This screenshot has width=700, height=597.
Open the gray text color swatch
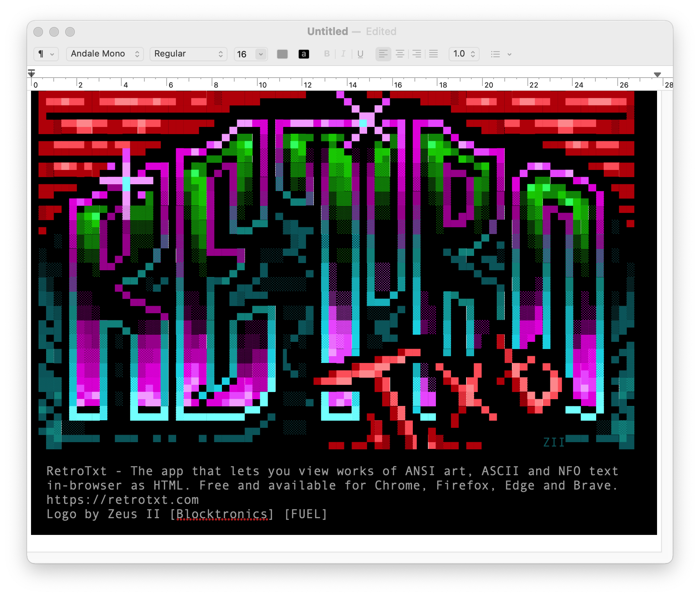pos(282,54)
